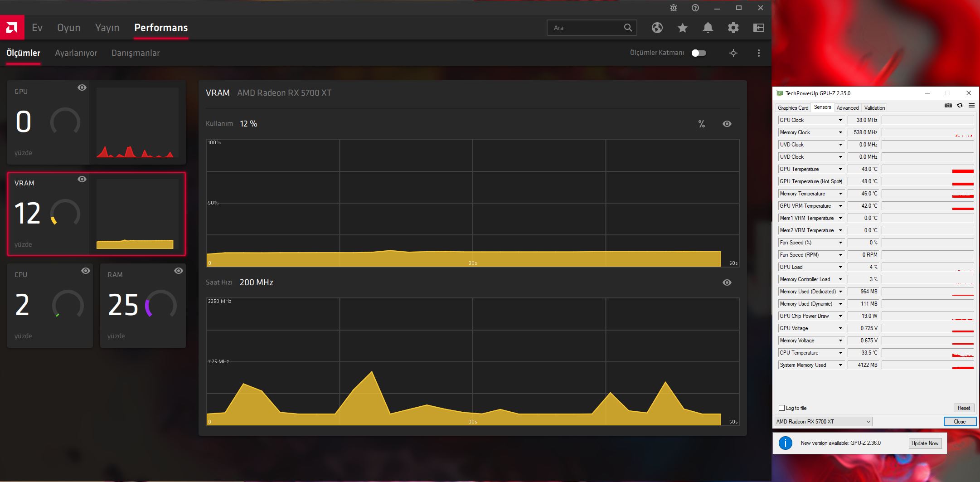Open notifications bell icon
This screenshot has width=980, height=482.
(x=708, y=28)
